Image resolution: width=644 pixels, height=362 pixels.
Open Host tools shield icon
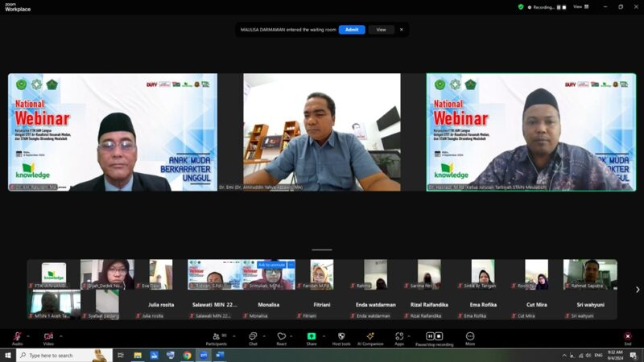(341, 336)
